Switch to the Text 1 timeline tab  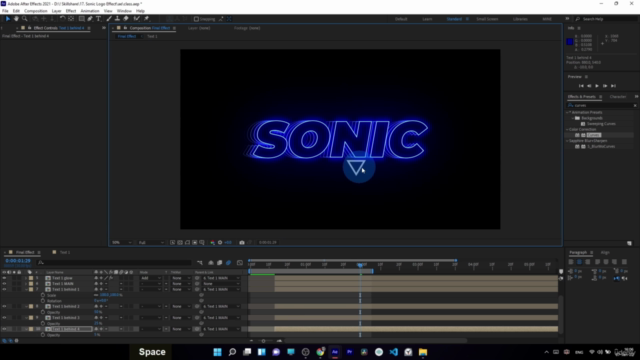(64, 252)
